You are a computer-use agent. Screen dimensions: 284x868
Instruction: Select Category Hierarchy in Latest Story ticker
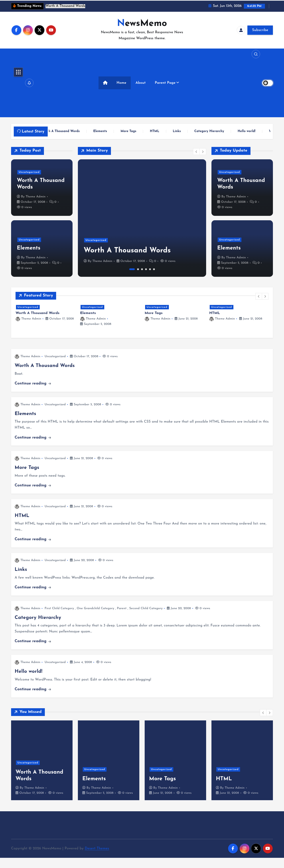coord(209,131)
